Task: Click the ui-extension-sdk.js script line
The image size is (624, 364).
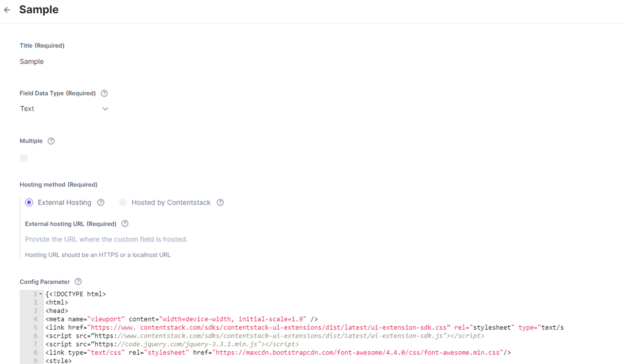Action: click(265, 336)
